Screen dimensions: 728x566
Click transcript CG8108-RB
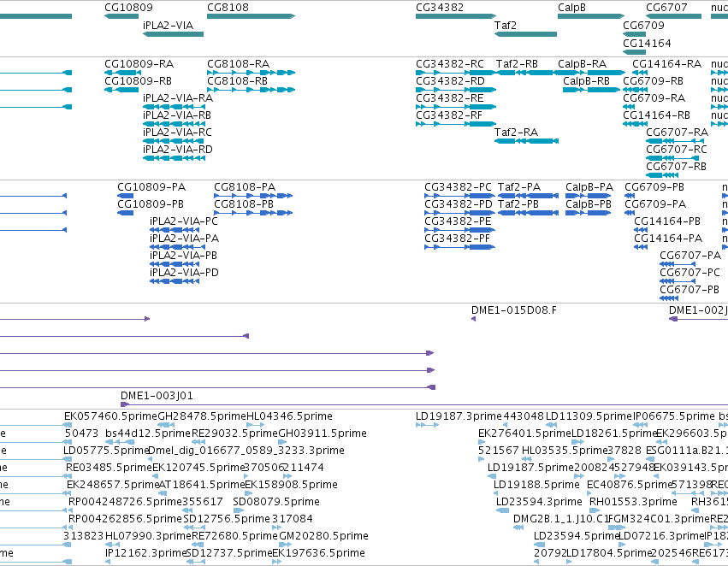(x=251, y=90)
